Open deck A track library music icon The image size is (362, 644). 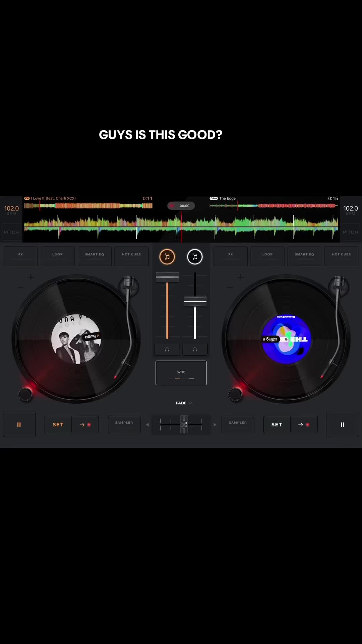coord(167,257)
